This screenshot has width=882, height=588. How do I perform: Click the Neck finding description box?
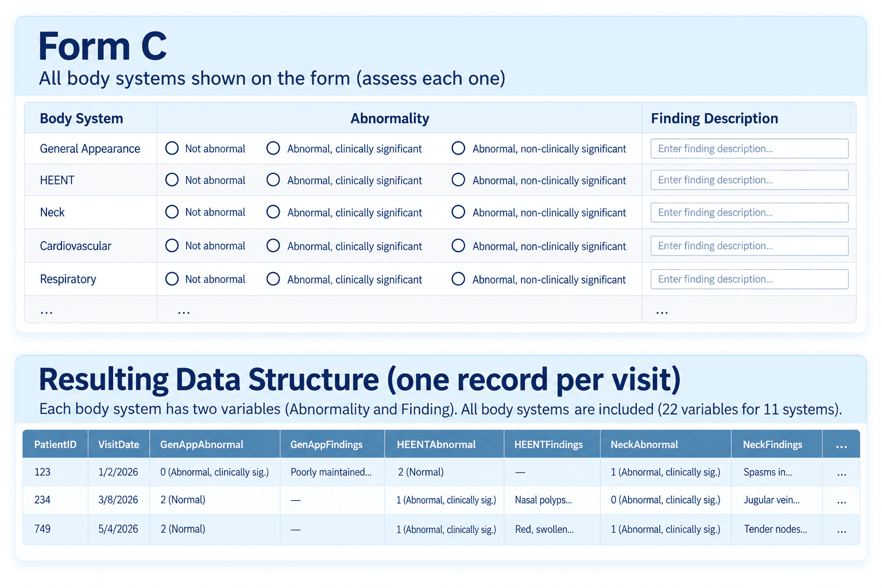coord(749,212)
